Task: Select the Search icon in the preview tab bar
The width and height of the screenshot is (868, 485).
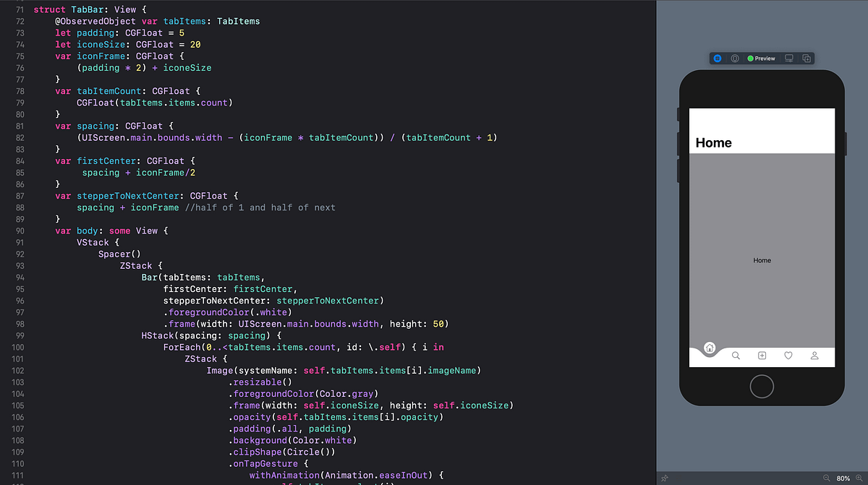Action: click(736, 356)
